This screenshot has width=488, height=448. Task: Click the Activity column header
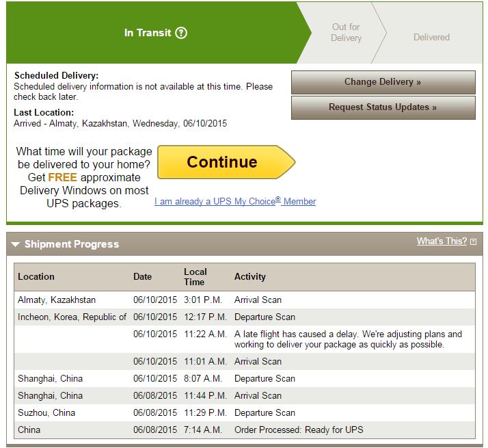point(249,276)
